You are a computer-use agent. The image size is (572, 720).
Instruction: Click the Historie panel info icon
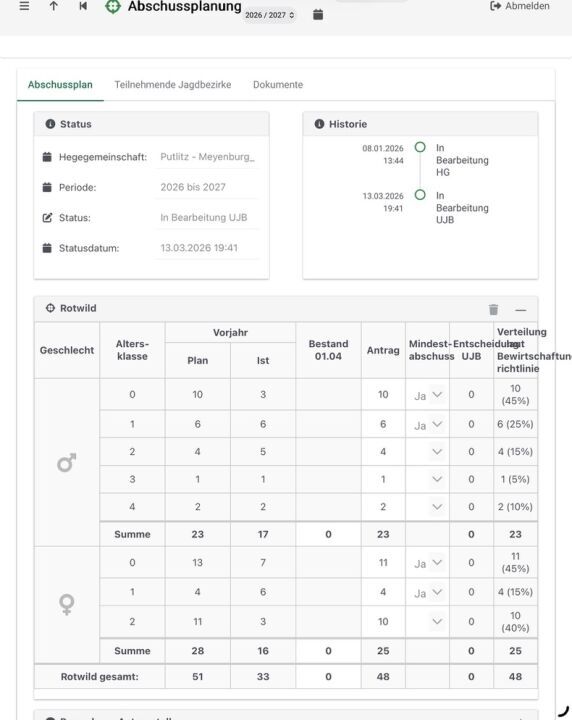319,124
